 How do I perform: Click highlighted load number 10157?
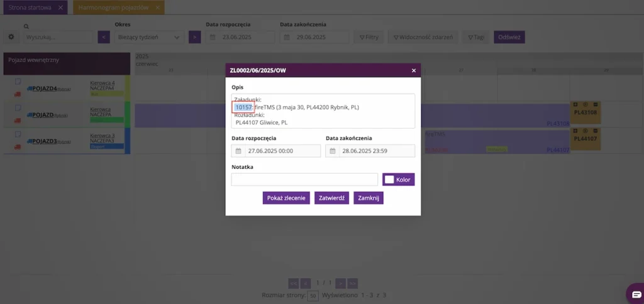243,107
